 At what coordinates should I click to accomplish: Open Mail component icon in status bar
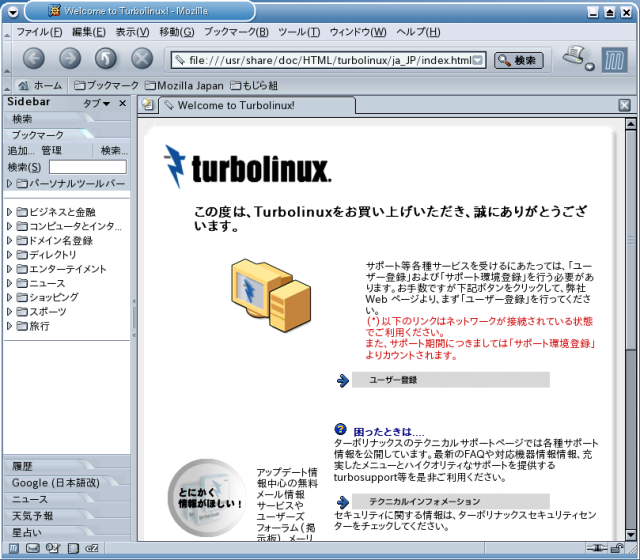pyautogui.click(x=33, y=548)
